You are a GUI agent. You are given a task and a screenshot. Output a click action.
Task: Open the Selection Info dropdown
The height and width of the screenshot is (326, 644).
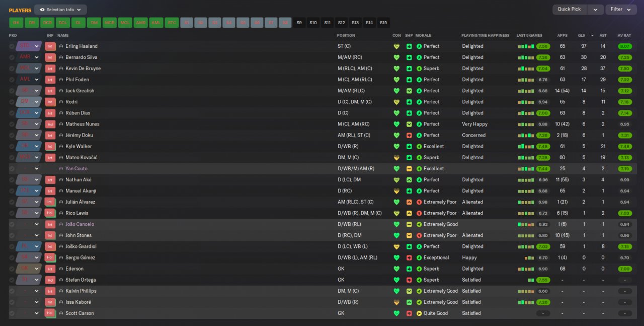(x=60, y=10)
